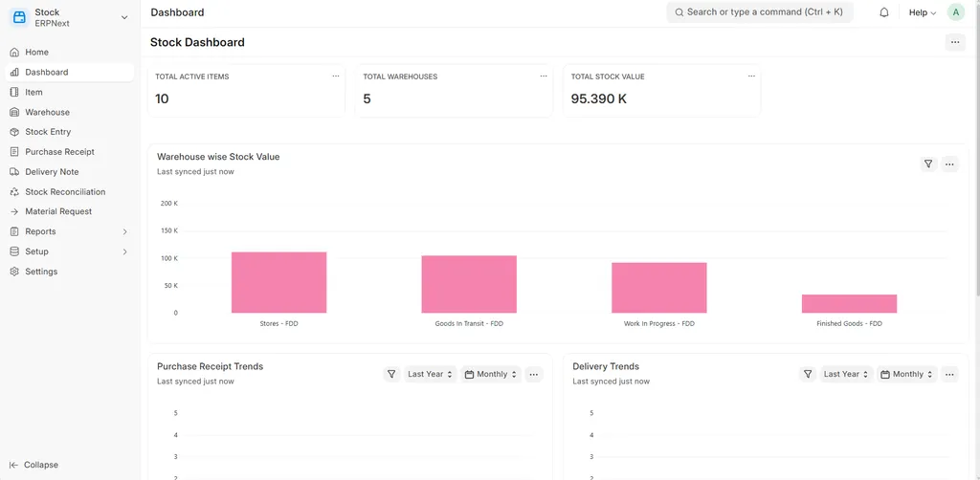This screenshot has width=980, height=480.
Task: Open Monthly dropdown in Delivery Trends
Action: tap(906, 375)
